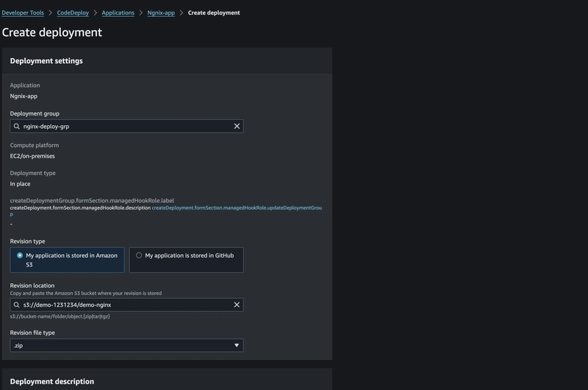588x390 pixels.
Task: Click search icon in Revision location field
Action: (16, 305)
